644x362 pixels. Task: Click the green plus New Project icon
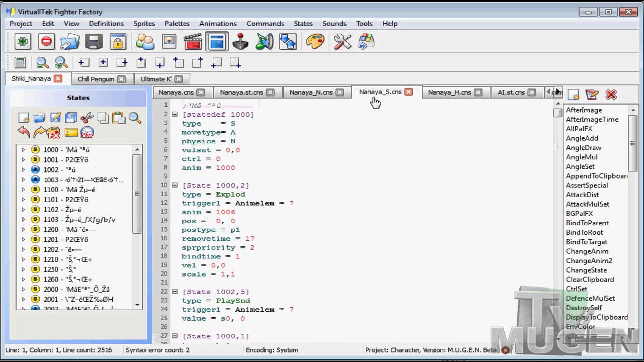click(x=22, y=42)
